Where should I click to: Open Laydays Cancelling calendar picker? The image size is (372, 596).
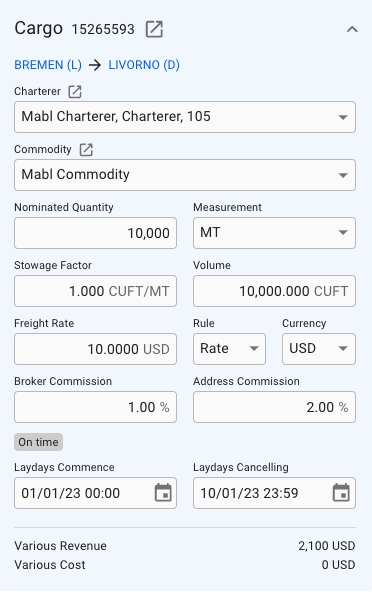341,493
